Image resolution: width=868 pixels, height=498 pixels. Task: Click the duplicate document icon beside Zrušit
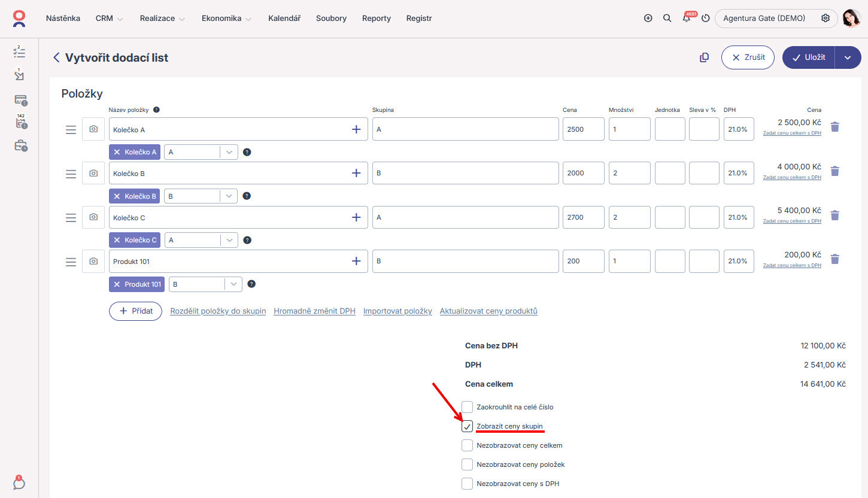704,57
